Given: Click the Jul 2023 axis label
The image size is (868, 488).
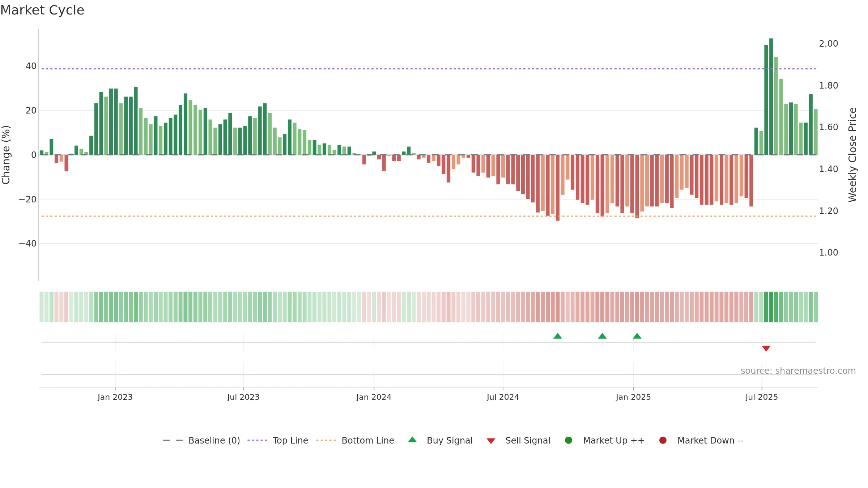Looking at the screenshot, I should [x=243, y=397].
